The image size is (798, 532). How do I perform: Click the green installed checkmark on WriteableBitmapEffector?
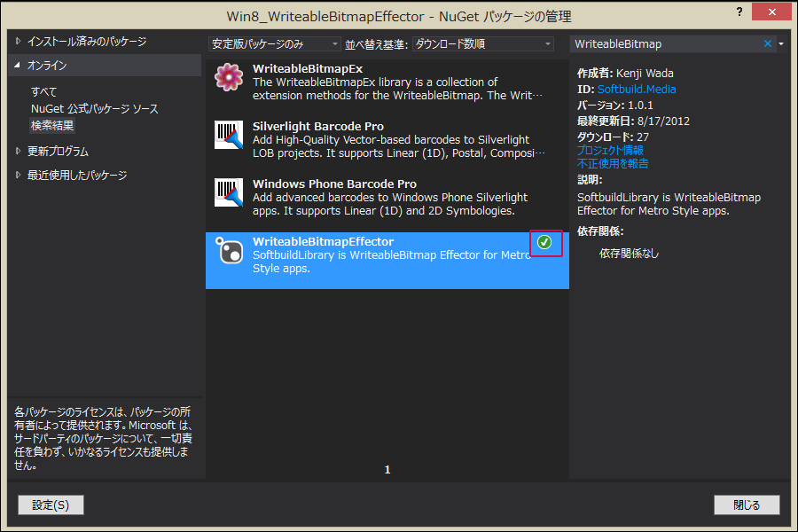[x=544, y=242]
